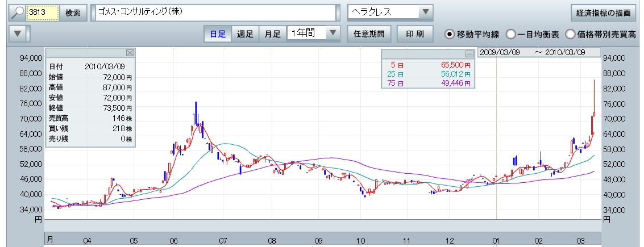
Task: Click the down-arrow button below the search icon
Action: click(x=18, y=34)
